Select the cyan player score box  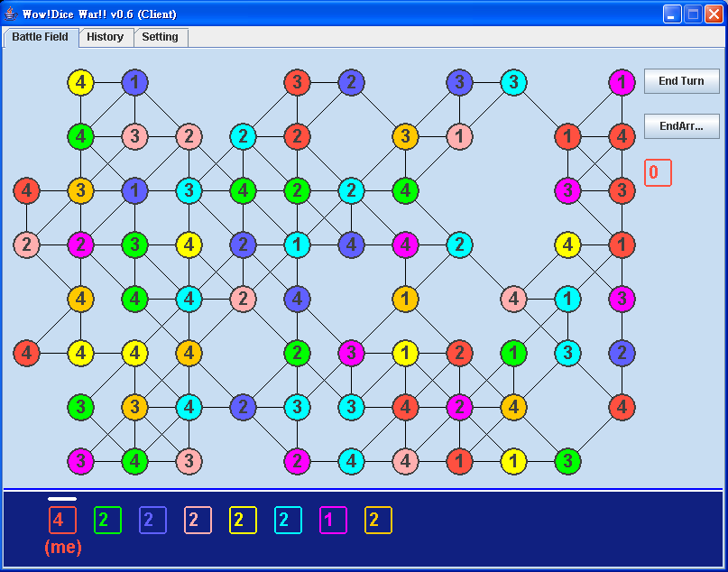point(288,520)
